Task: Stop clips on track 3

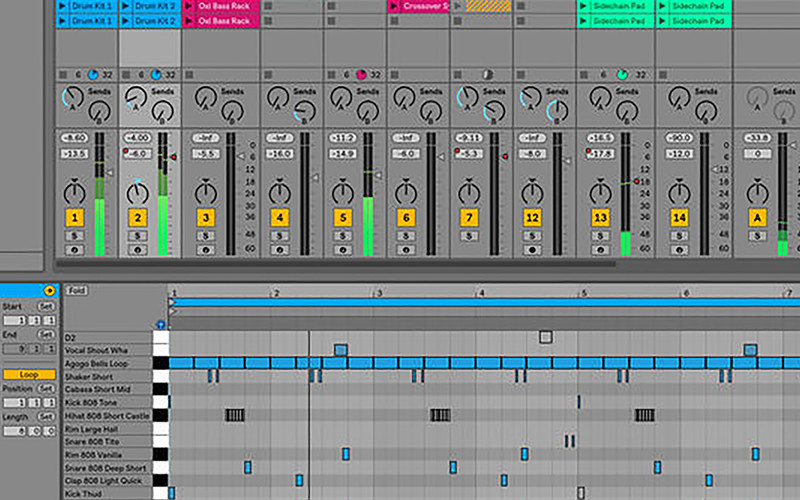Action: 189,75
